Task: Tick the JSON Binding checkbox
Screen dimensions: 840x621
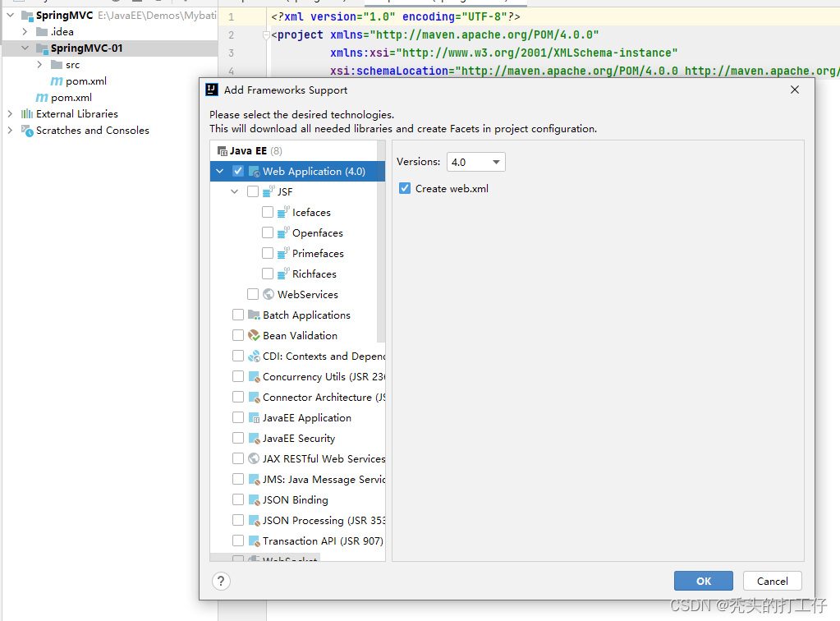Action: click(x=238, y=500)
